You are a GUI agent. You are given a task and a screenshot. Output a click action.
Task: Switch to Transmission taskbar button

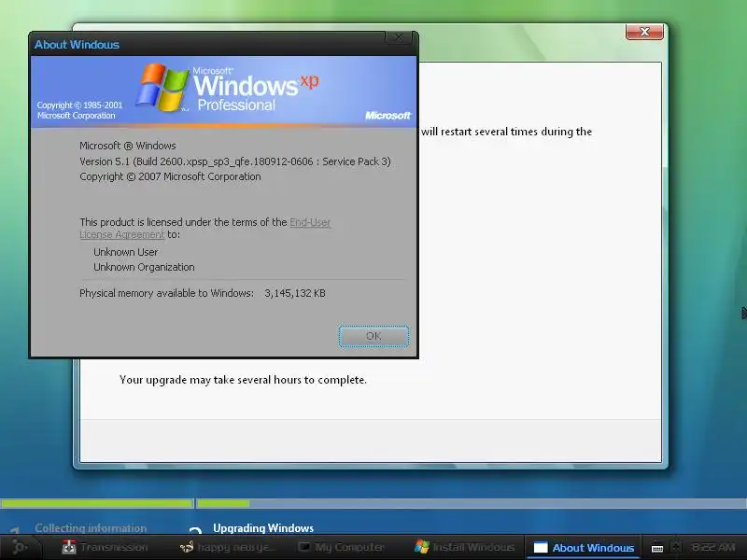tap(106, 547)
